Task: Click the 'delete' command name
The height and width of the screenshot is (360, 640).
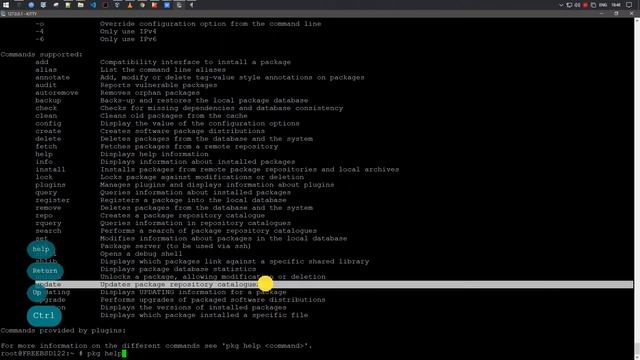Action: 48,139
